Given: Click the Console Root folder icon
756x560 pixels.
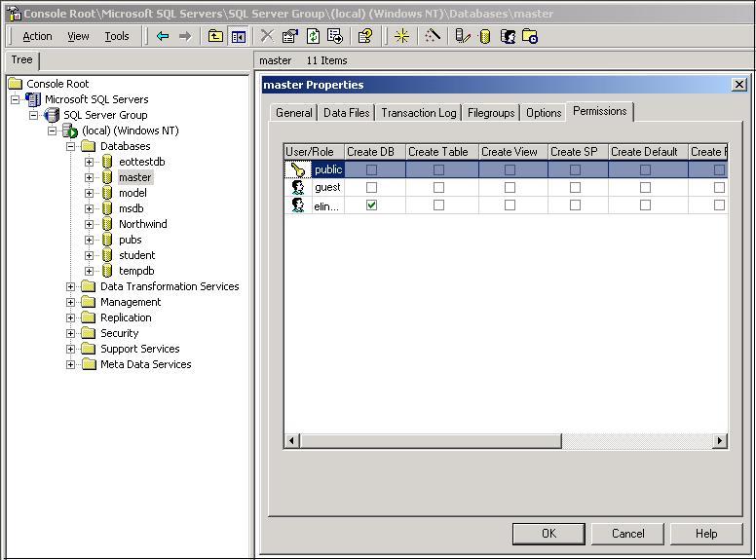Looking at the screenshot, I should click(x=16, y=84).
